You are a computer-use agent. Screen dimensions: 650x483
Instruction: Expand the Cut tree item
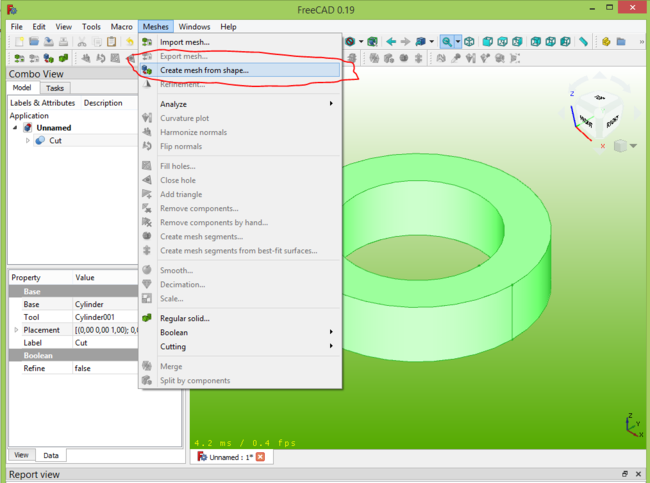[x=28, y=141]
